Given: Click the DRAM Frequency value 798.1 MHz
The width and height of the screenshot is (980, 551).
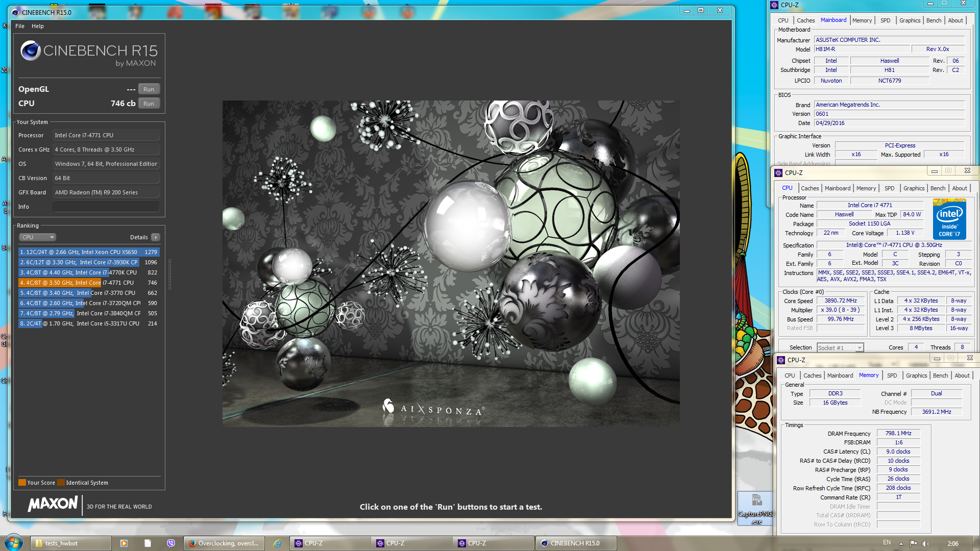Looking at the screenshot, I should pos(898,433).
